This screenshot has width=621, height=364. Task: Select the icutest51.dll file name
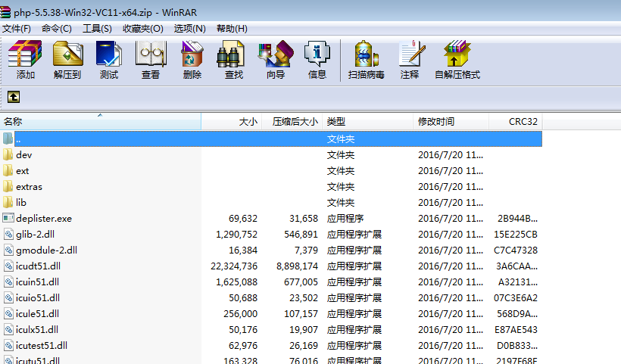pos(42,345)
